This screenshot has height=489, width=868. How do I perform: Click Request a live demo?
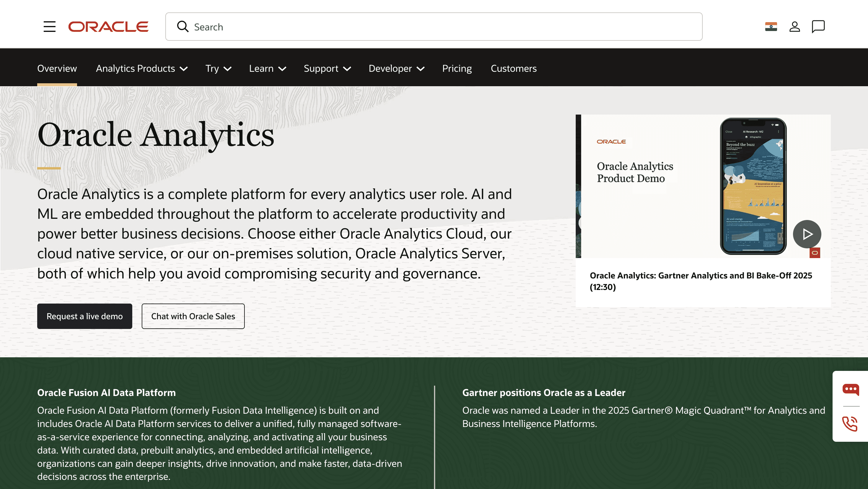84,316
